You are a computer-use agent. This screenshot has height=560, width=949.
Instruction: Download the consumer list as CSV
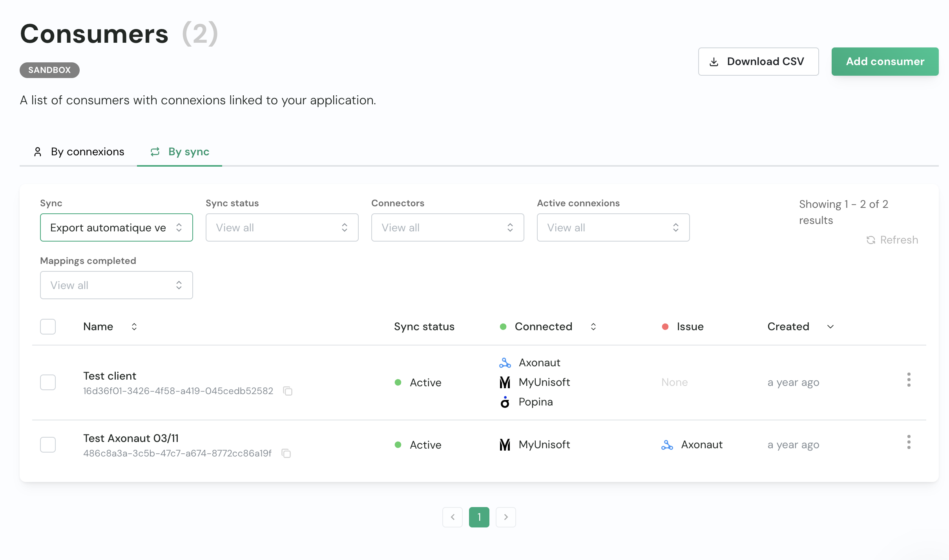[x=758, y=62]
